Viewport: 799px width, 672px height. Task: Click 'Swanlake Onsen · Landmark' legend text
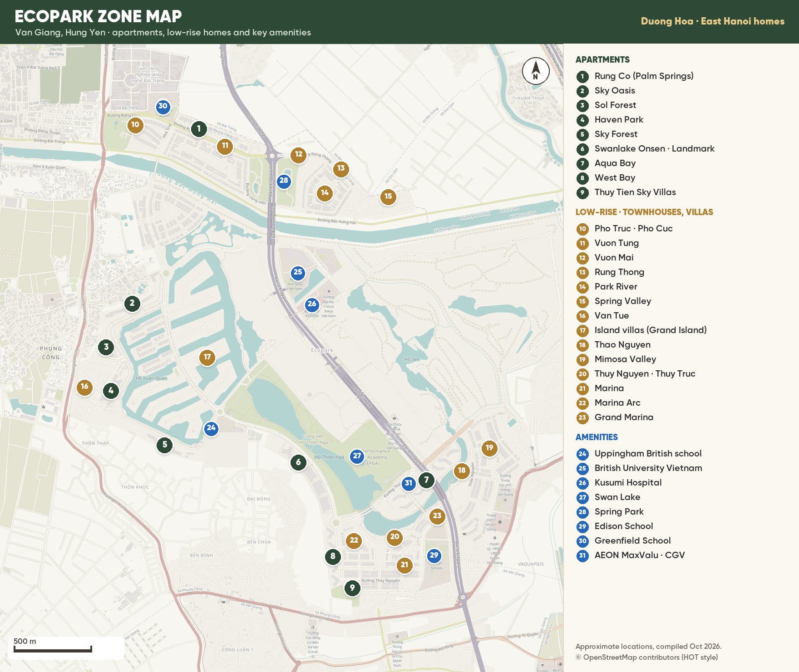654,148
